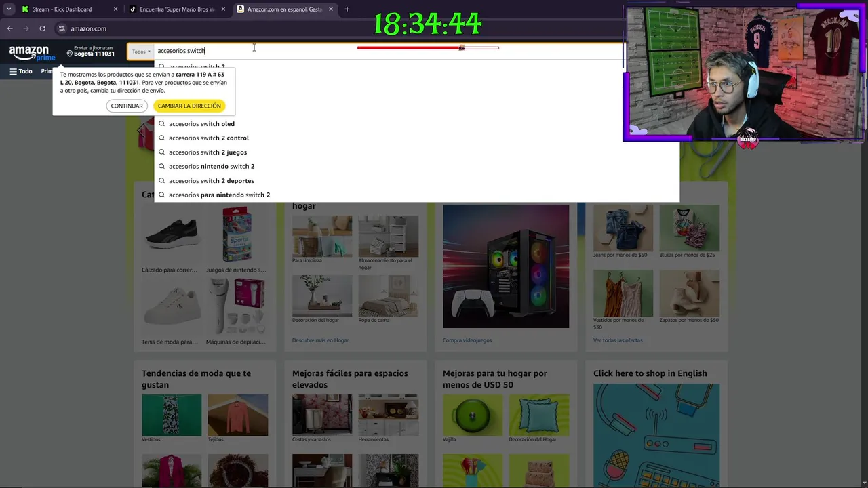Open Blusas por menos de $25 thumbnail
868x488 pixels.
click(x=690, y=228)
